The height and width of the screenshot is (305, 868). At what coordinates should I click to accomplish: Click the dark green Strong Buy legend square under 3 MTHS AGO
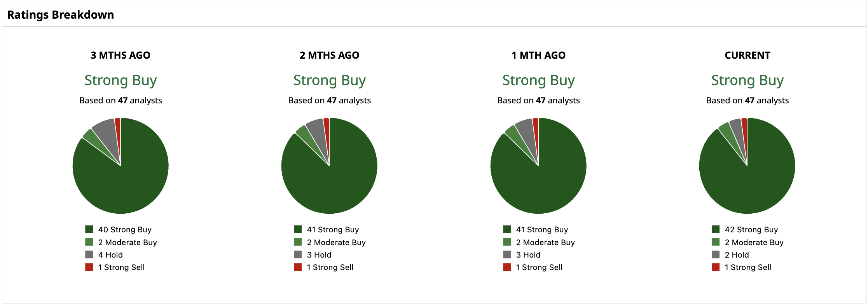click(x=89, y=229)
